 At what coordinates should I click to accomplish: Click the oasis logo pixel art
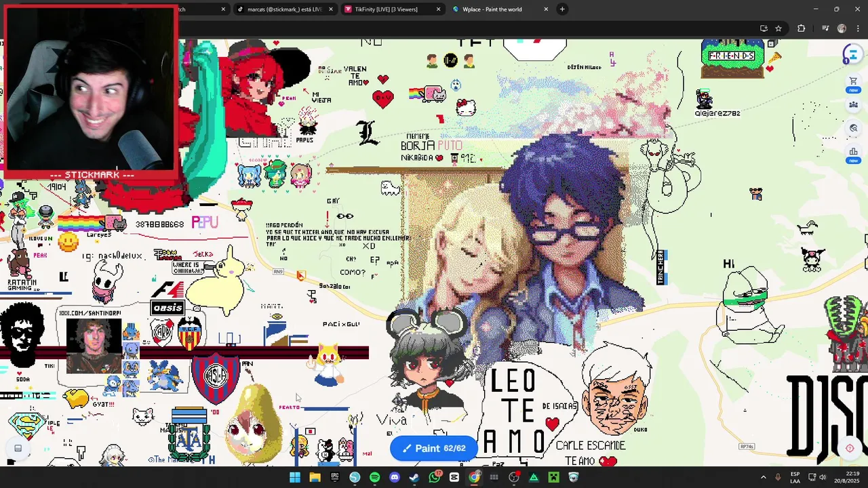click(x=167, y=308)
